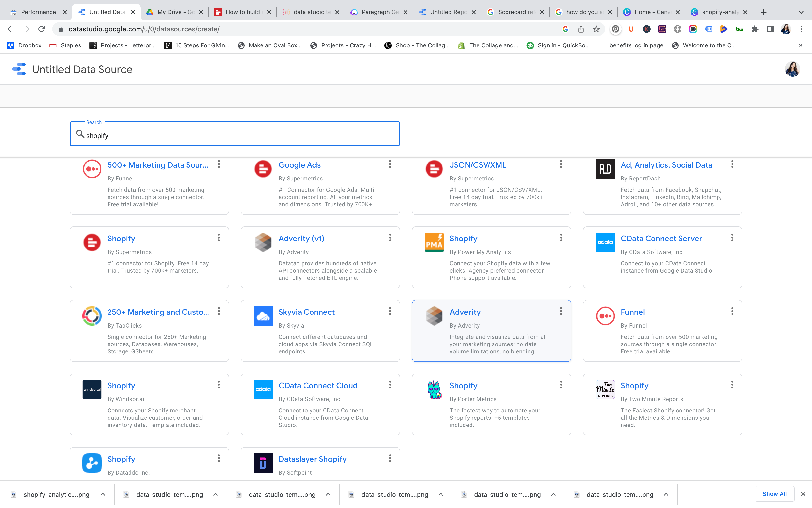Viewport: 812px width, 508px height.
Task: Reload the page with the refresh icon
Action: click(x=42, y=29)
